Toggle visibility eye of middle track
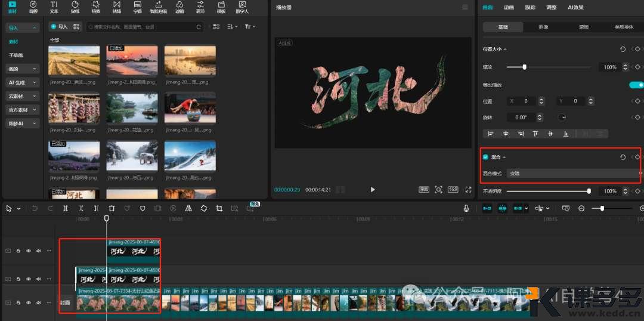Viewport: 644px width, 321px height. click(x=29, y=279)
